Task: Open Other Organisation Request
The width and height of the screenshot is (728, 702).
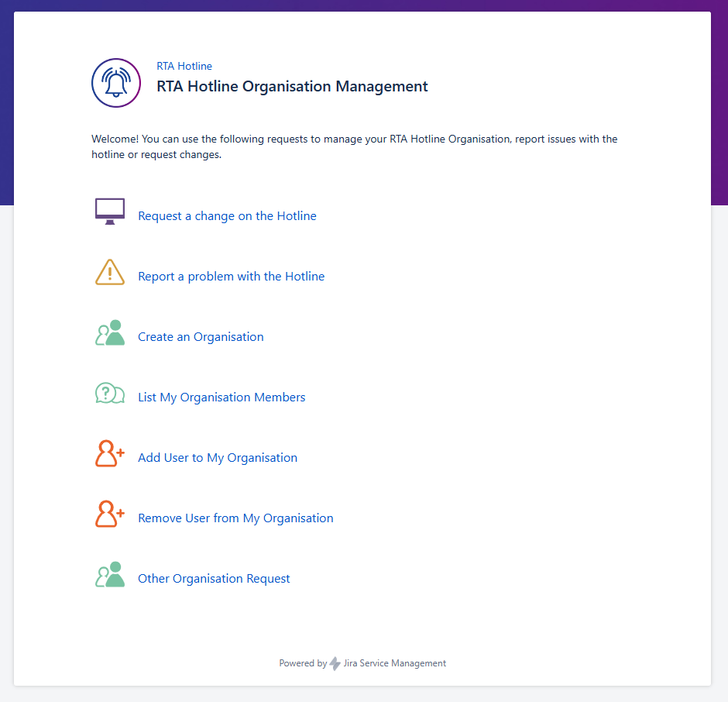Action: 214,579
